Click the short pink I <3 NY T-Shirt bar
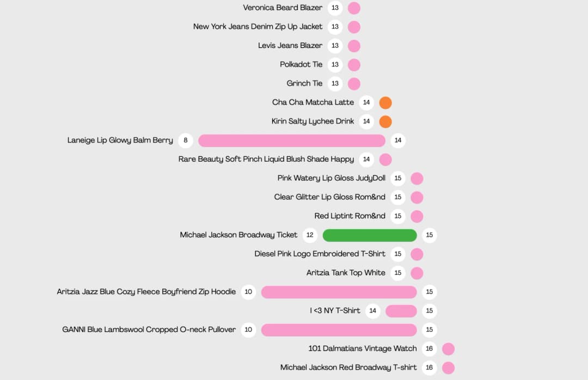 (x=401, y=311)
